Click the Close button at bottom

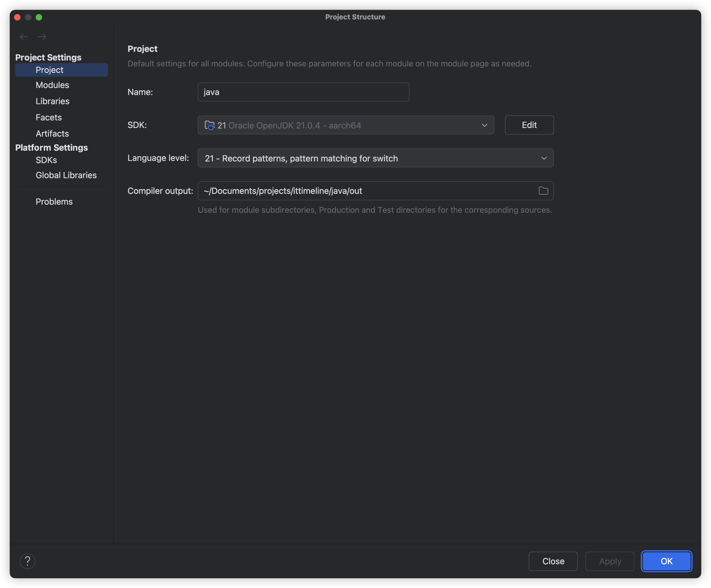click(553, 561)
